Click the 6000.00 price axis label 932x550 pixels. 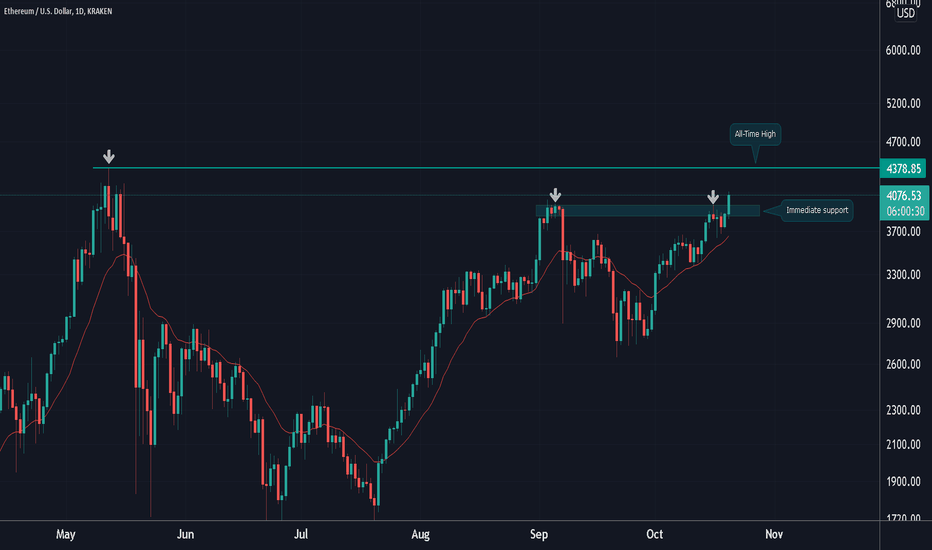pyautogui.click(x=903, y=51)
